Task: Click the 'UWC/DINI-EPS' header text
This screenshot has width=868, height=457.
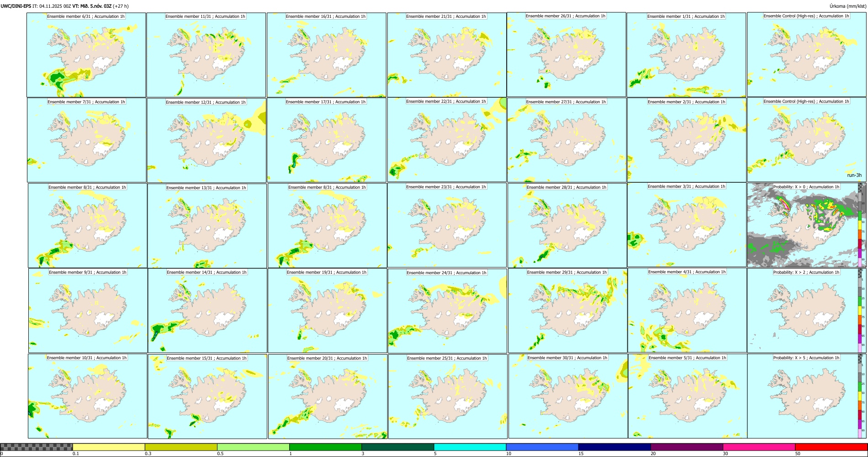Action: point(16,6)
